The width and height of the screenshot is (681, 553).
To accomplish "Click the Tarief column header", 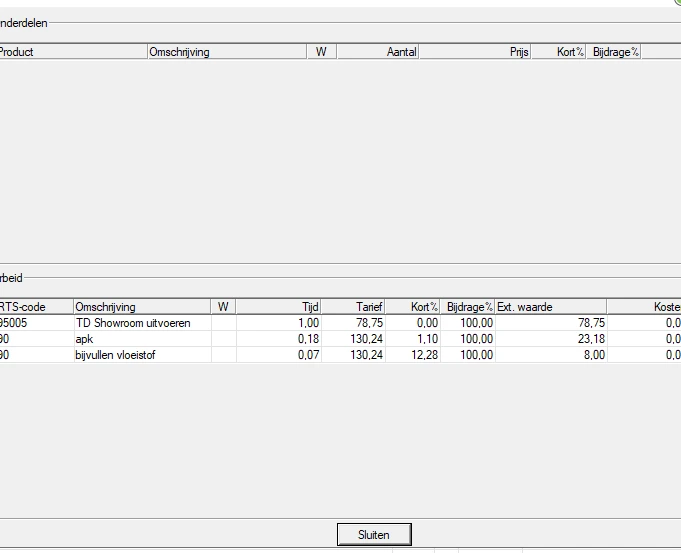I will [x=354, y=307].
